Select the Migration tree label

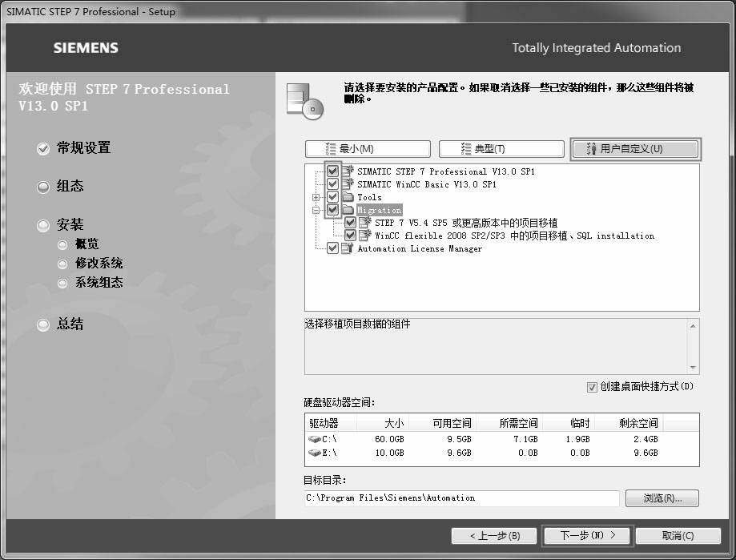380,210
